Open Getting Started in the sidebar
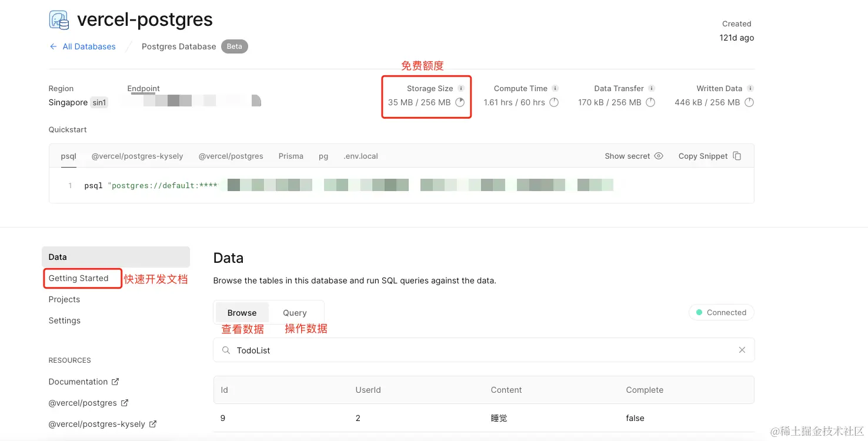The height and width of the screenshot is (441, 868). [79, 278]
